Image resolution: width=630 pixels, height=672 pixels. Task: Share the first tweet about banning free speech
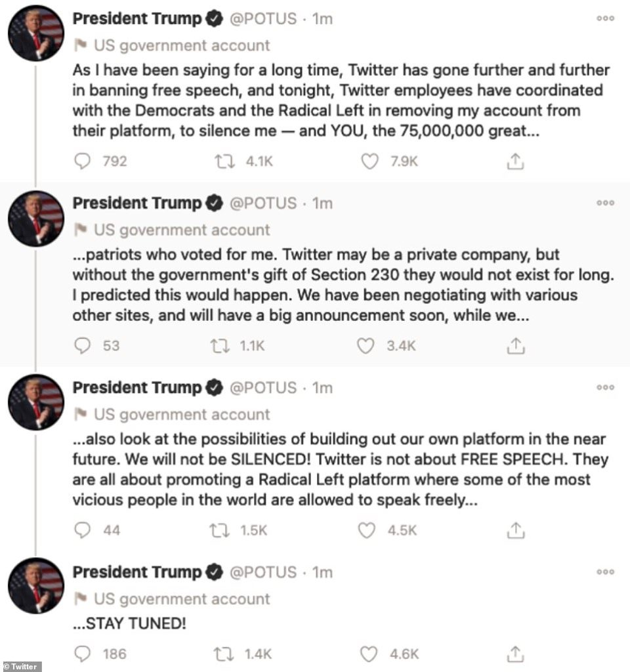point(515,161)
